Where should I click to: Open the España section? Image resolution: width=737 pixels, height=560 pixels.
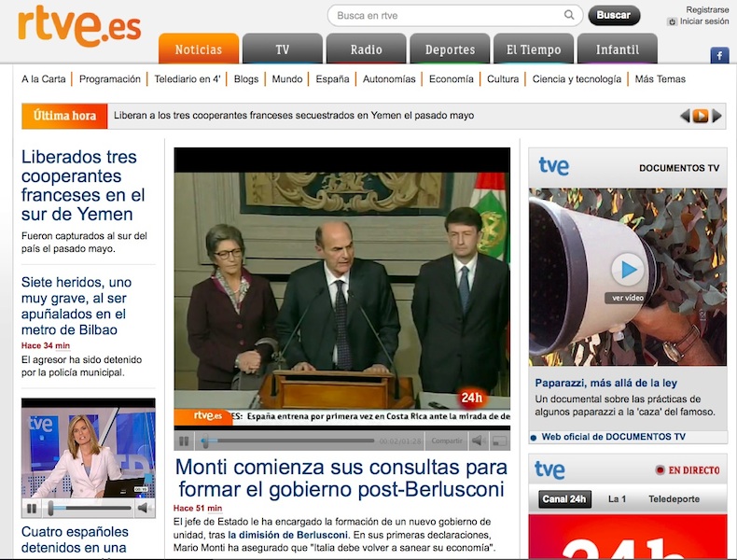tap(332, 79)
